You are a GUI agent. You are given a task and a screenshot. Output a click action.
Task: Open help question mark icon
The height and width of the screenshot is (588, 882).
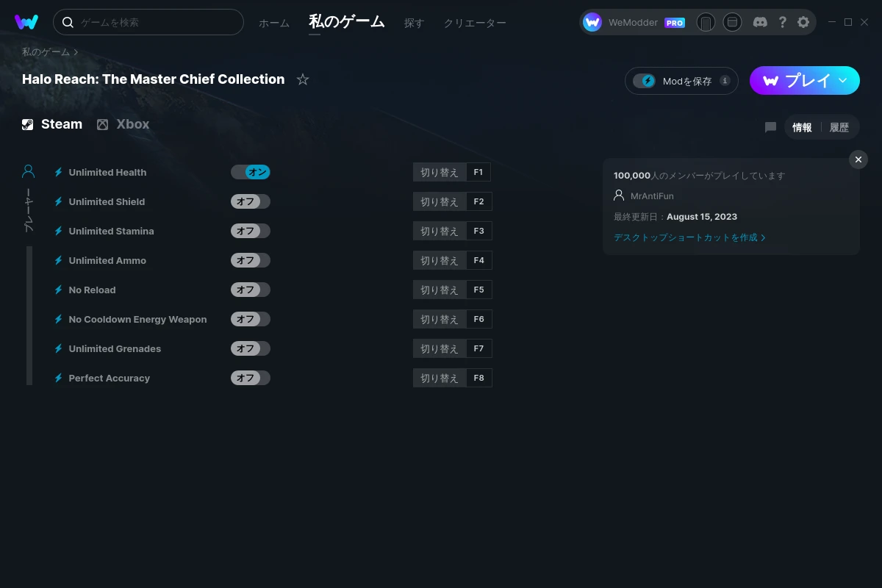click(x=783, y=22)
